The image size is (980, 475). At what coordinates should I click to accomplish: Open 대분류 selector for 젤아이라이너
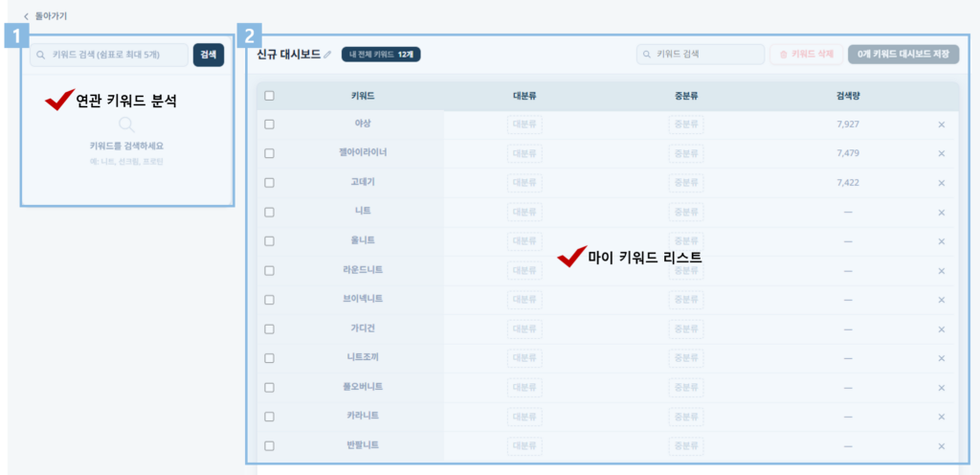click(x=524, y=154)
